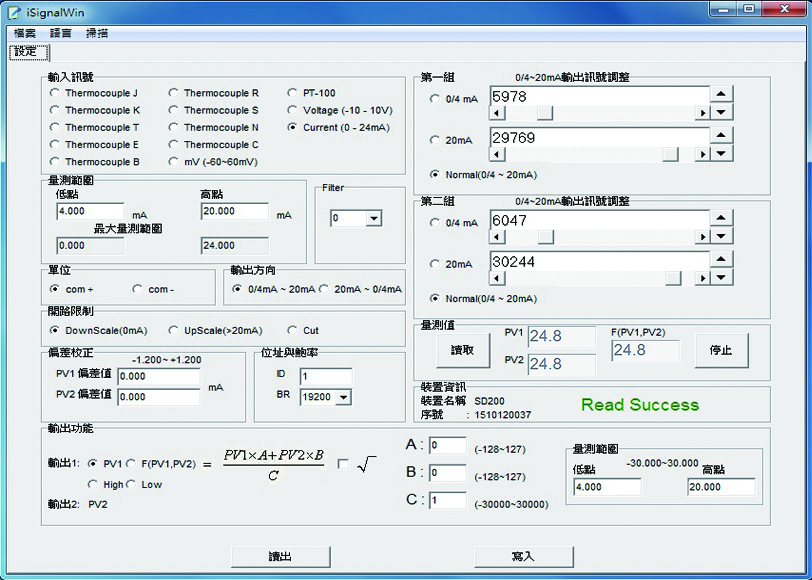Select 20mA ~ 0/4mA output direction
This screenshot has width=812, height=580.
[x=324, y=289]
